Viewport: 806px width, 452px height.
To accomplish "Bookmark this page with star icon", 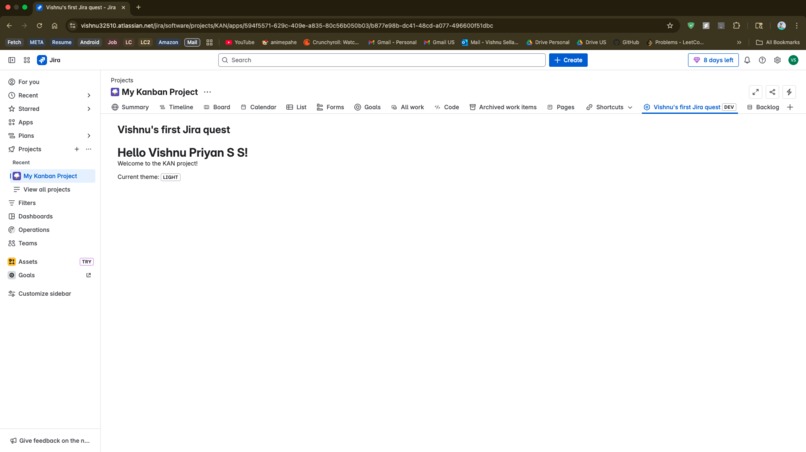I will tap(670, 26).
